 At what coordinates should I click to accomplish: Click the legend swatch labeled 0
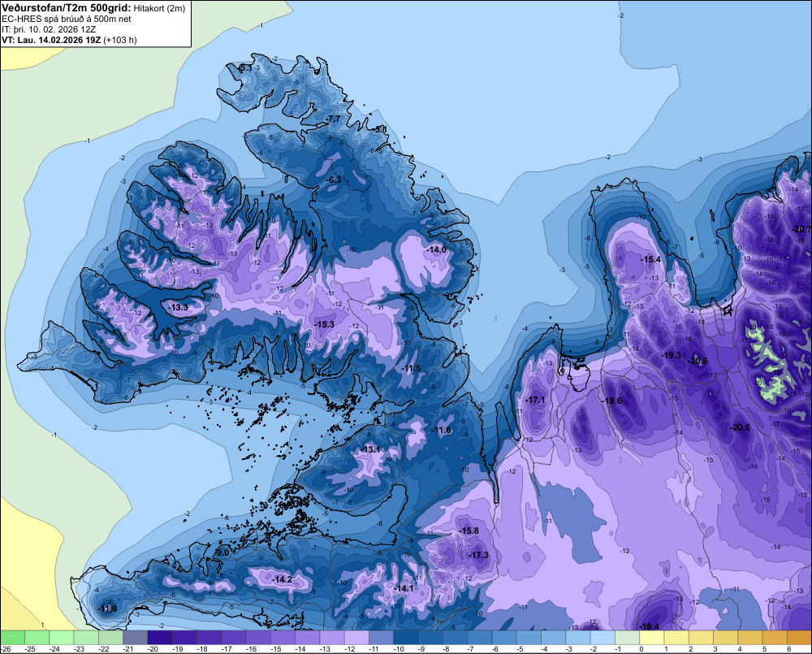pyautogui.click(x=652, y=638)
